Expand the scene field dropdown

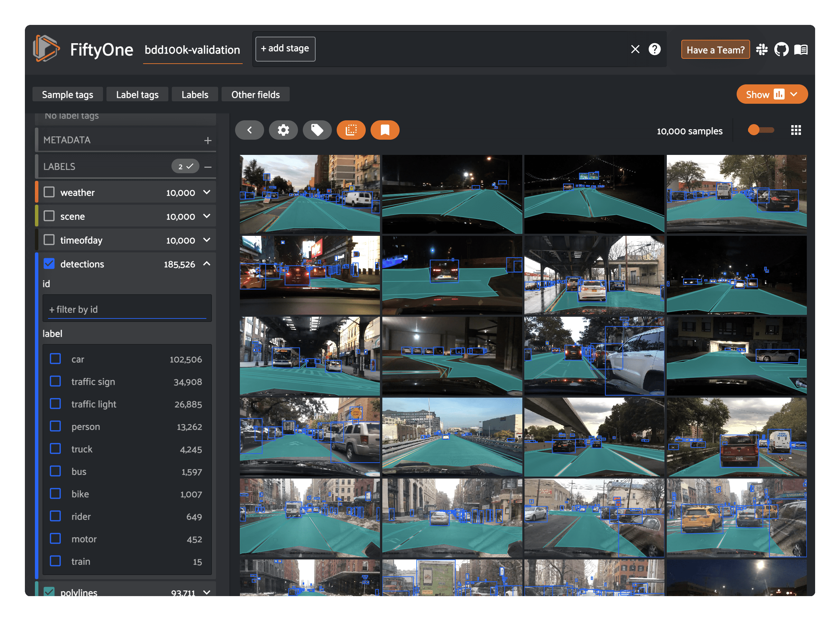pyautogui.click(x=207, y=216)
